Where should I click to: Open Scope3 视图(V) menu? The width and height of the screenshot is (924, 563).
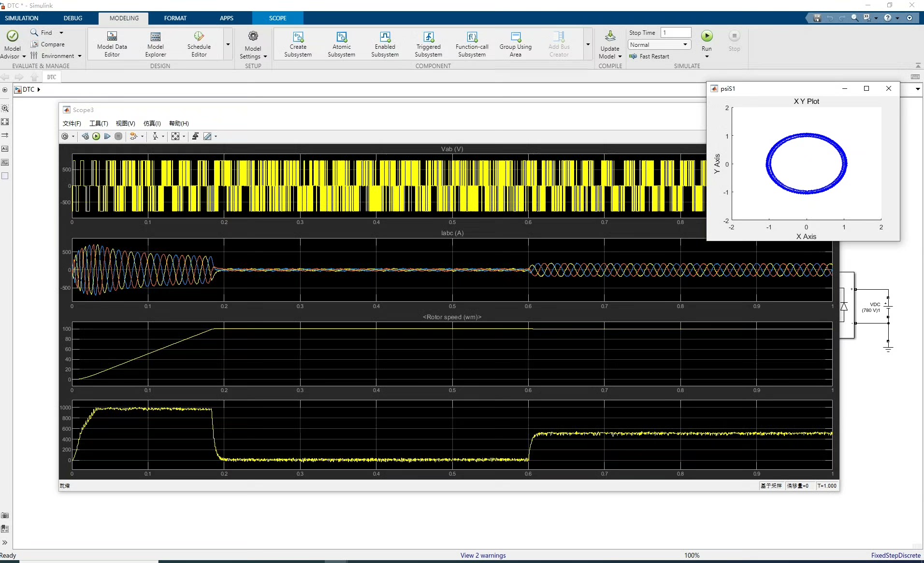coord(126,124)
